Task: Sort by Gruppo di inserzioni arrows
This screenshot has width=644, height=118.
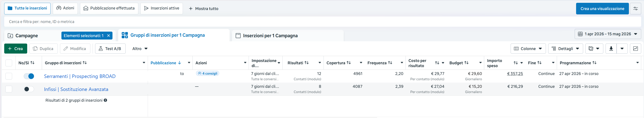Action: click(x=85, y=63)
